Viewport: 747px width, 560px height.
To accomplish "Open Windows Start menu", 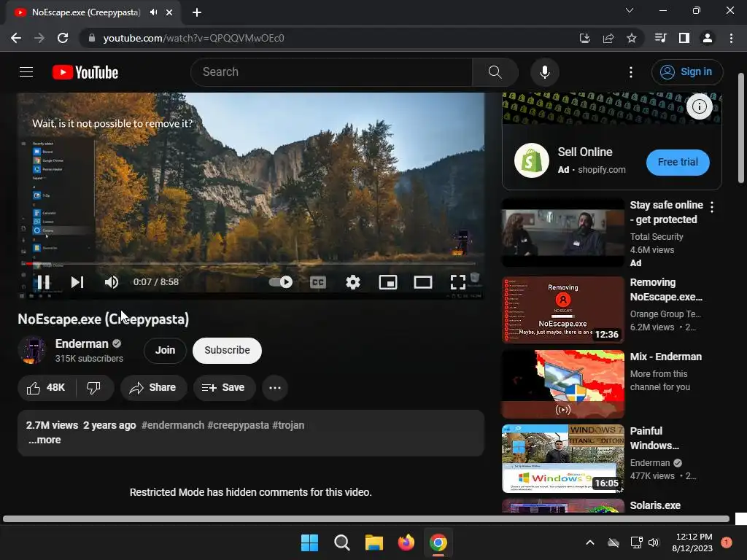I will click(x=309, y=542).
